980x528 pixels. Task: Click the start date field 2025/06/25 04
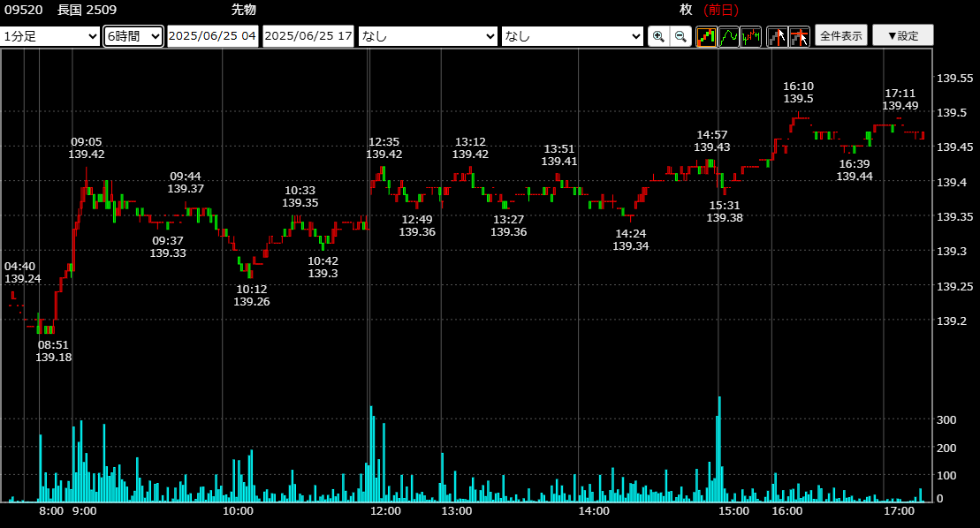pos(212,36)
